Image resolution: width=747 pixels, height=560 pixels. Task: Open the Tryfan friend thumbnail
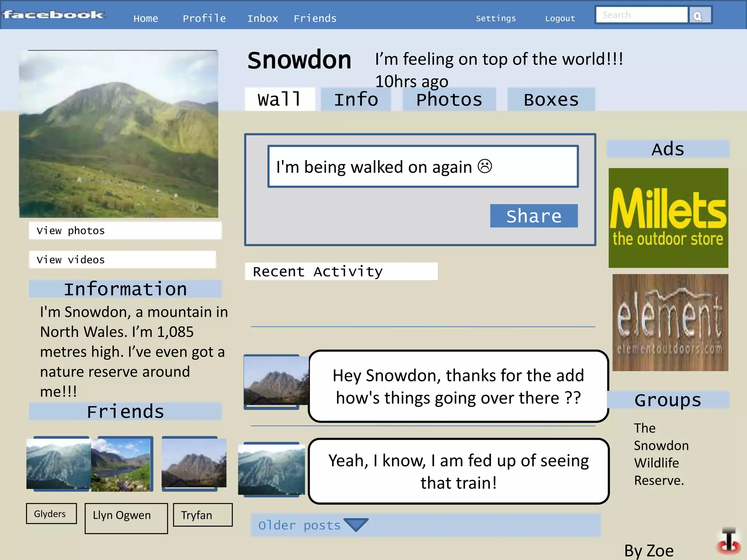pos(194,463)
